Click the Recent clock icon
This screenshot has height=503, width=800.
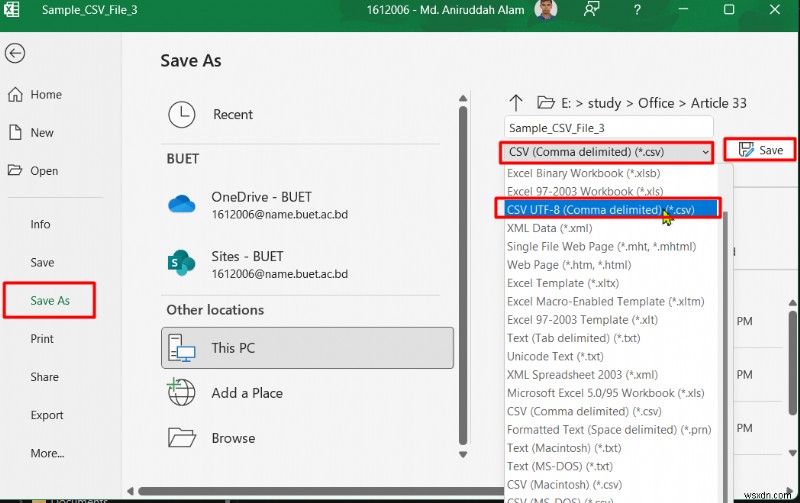[182, 114]
